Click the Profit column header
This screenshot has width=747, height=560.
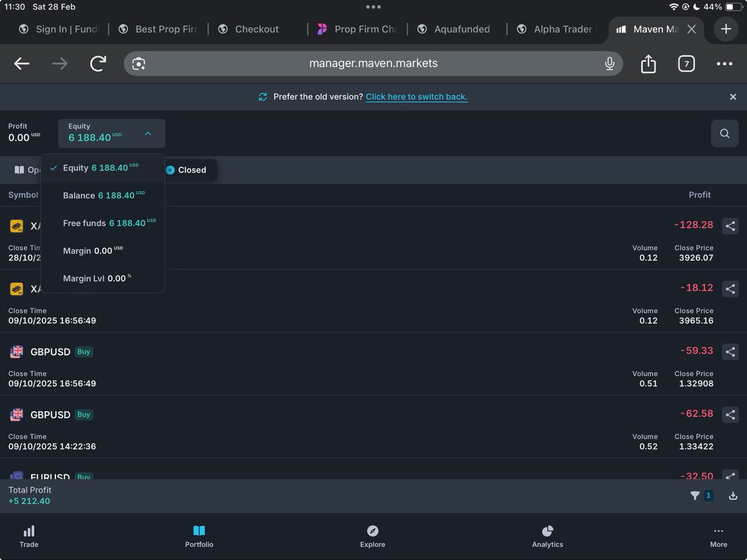click(700, 195)
